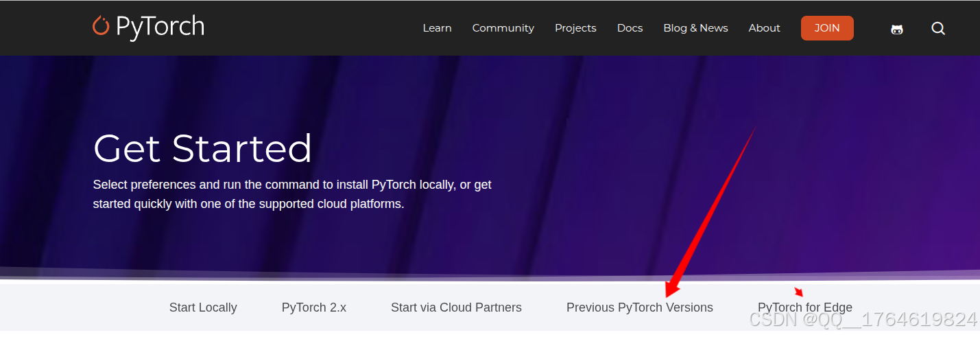Open the Docs menu
The image size is (980, 337).
pos(630,28)
